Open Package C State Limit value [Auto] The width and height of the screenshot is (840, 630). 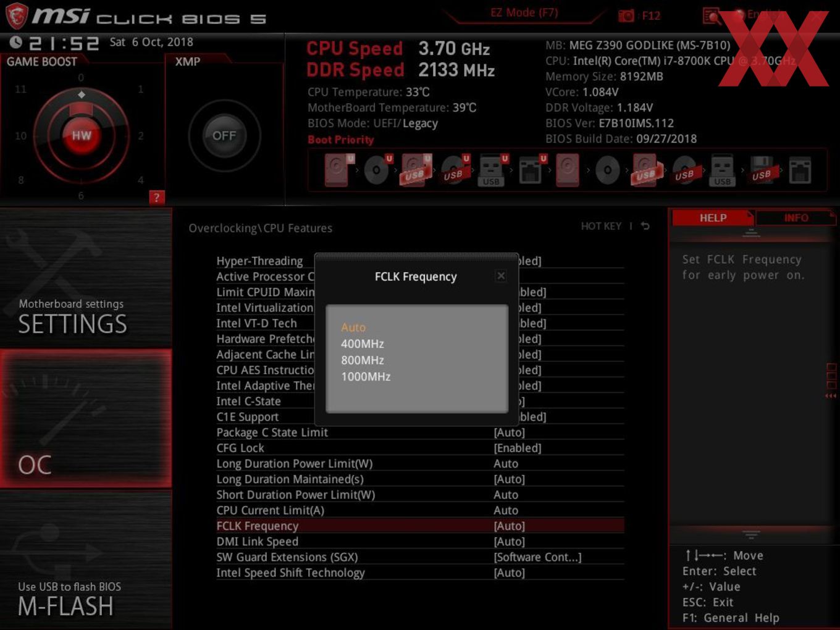pos(510,432)
